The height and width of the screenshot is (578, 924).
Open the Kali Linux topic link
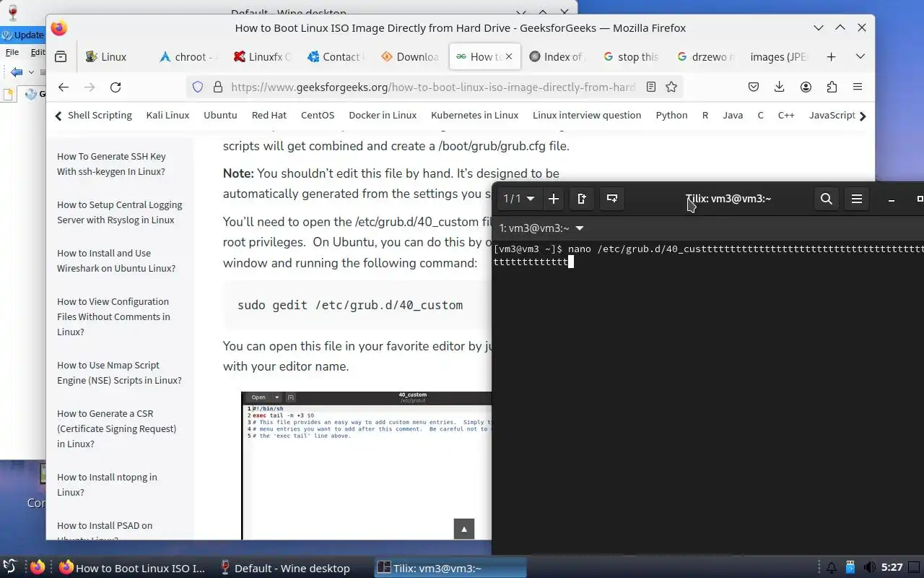[167, 115]
